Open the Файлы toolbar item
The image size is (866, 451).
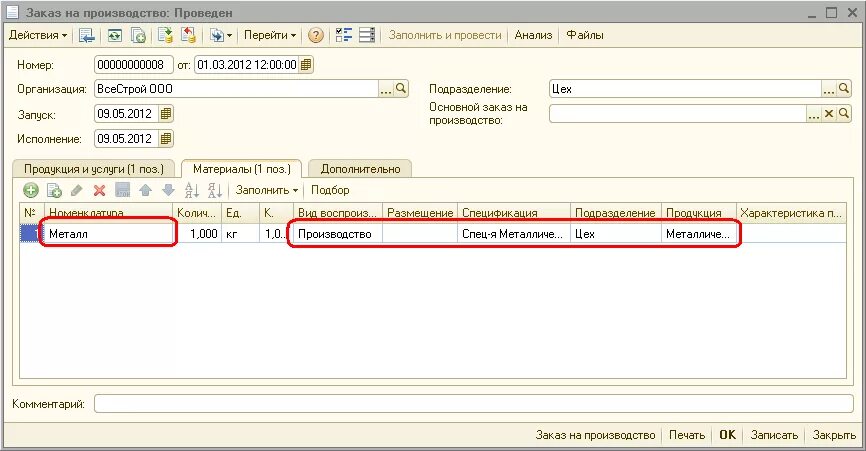click(585, 35)
